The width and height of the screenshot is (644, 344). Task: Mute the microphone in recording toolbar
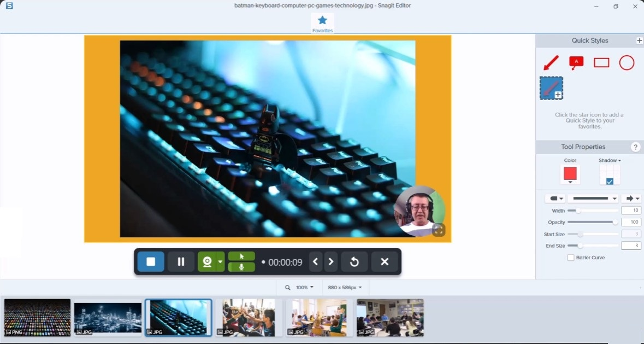[241, 267]
